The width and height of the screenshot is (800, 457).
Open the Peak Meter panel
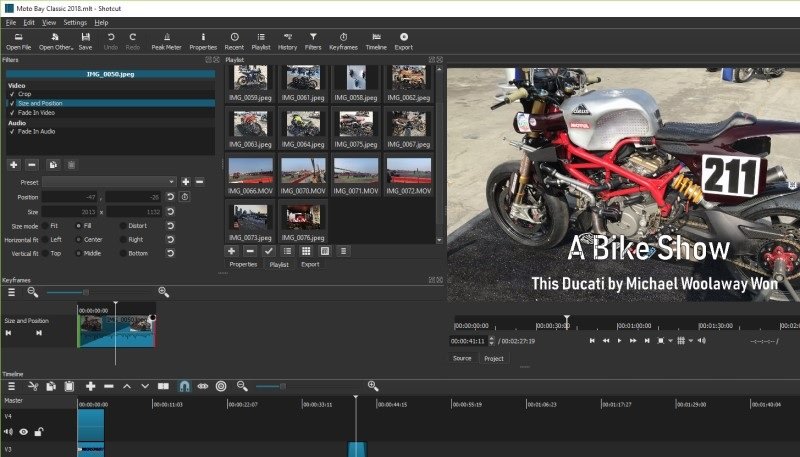point(166,41)
